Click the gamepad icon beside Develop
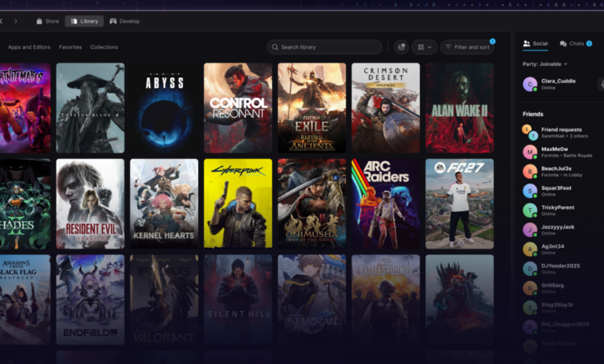This screenshot has height=364, width=604. 113,21
